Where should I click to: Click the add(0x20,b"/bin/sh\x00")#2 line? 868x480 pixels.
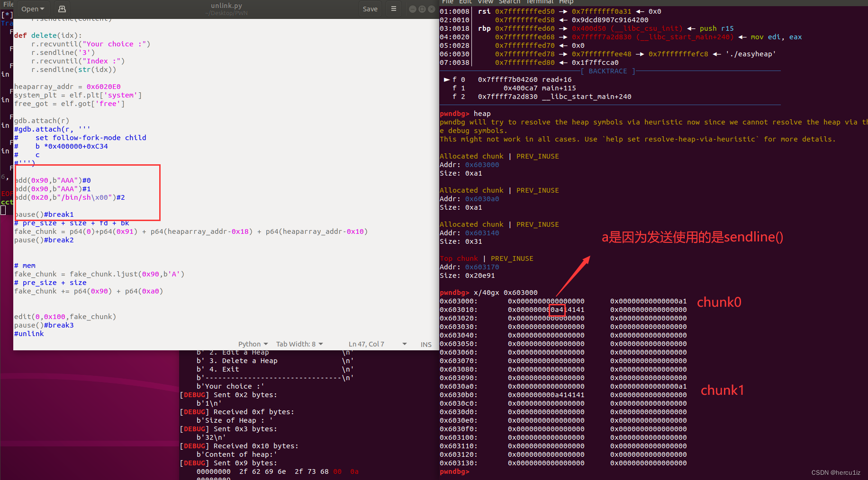coord(70,197)
